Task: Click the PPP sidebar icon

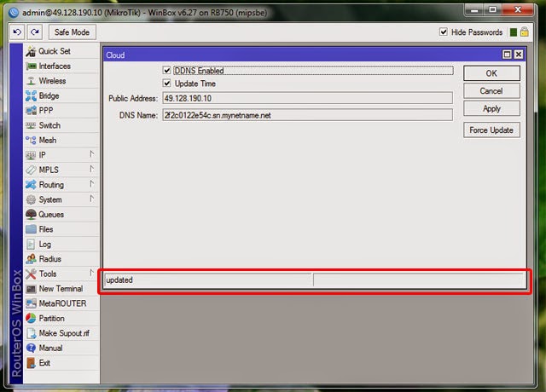Action: 31,111
